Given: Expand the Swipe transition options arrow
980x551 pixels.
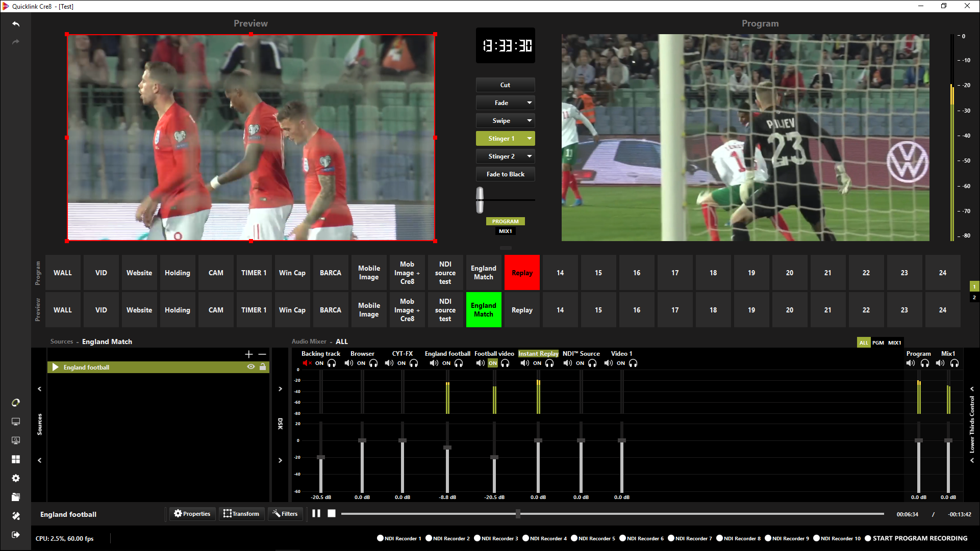Looking at the screenshot, I should [x=530, y=121].
